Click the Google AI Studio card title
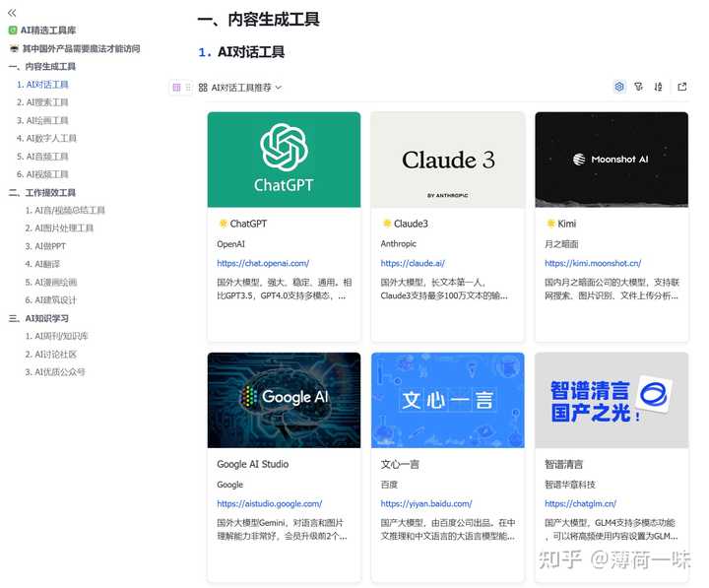Screen dimensions: 709x588 (x=253, y=464)
